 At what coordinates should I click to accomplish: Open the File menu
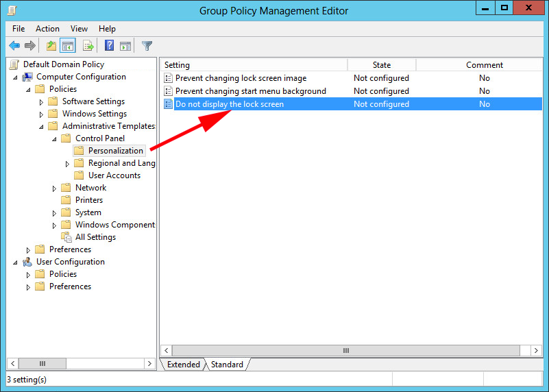[19, 29]
